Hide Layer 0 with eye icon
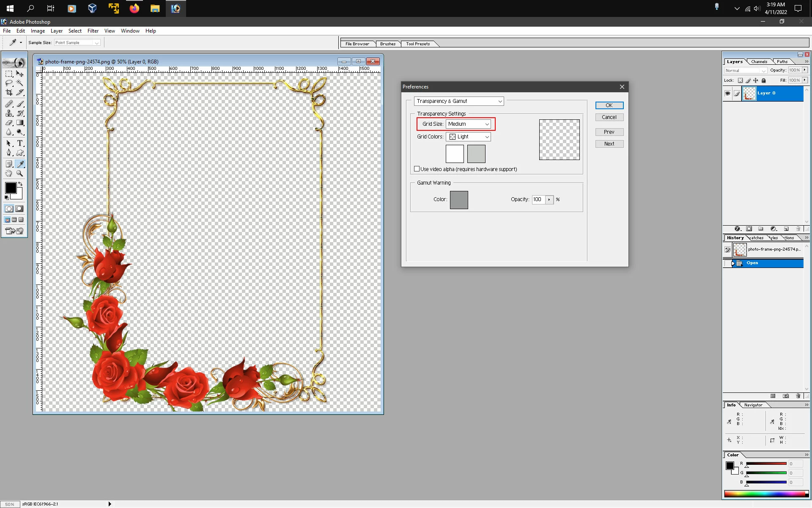 (x=727, y=94)
